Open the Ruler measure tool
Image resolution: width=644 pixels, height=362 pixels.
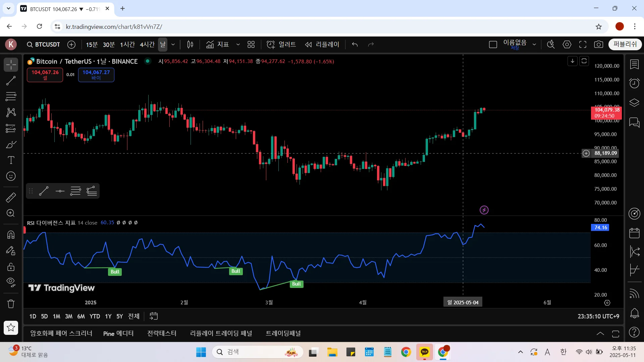pos(11,197)
